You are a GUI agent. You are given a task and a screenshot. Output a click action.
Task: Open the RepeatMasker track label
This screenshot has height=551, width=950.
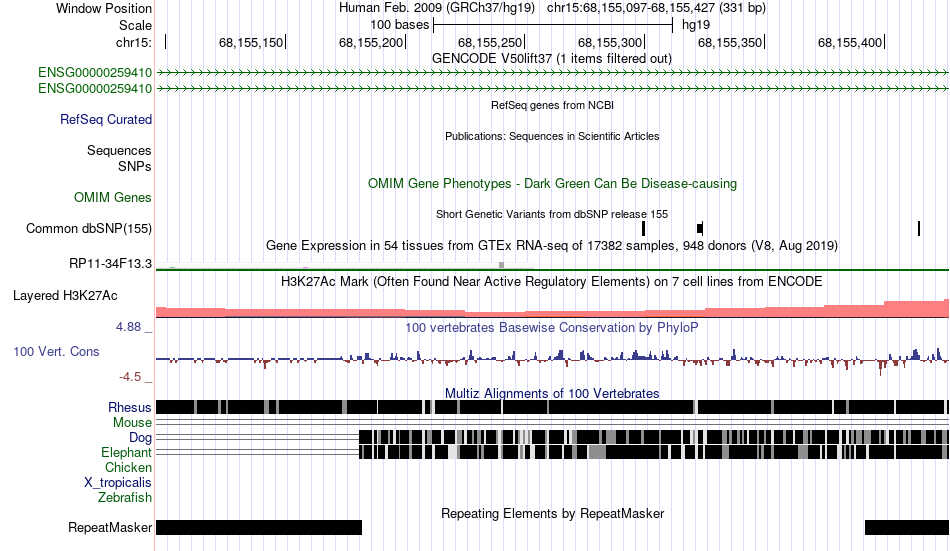(x=110, y=527)
